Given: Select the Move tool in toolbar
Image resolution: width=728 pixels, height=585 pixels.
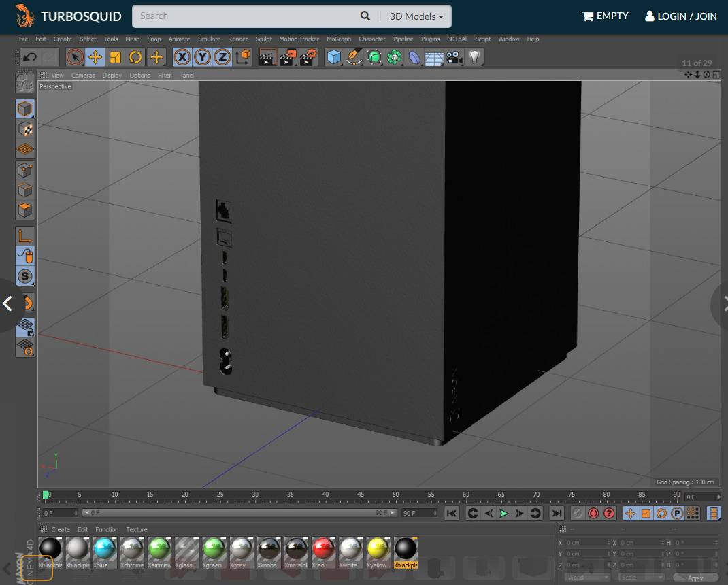Looking at the screenshot, I should pos(95,57).
